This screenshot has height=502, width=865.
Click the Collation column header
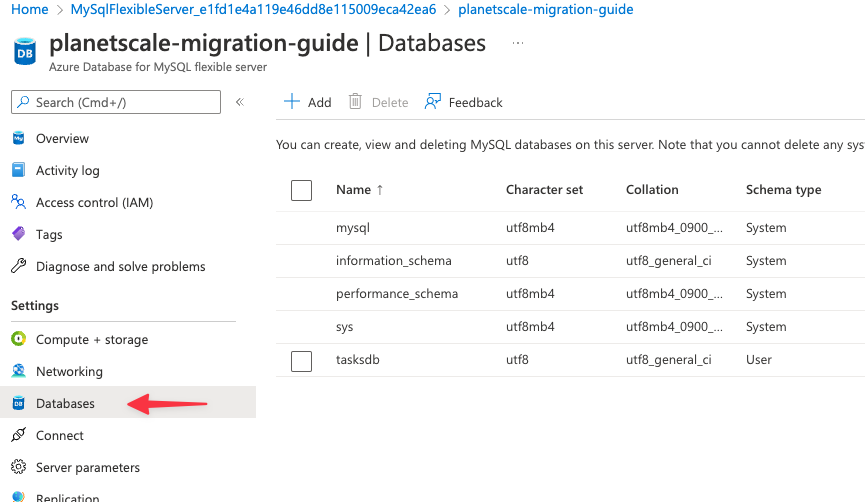[x=652, y=189]
